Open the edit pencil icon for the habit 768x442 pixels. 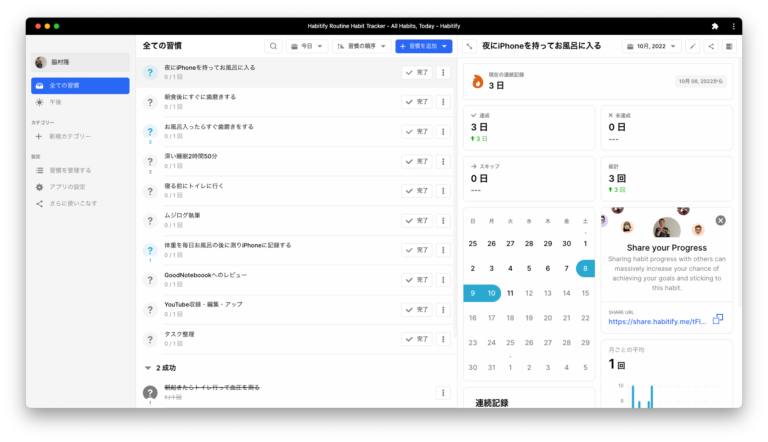692,46
